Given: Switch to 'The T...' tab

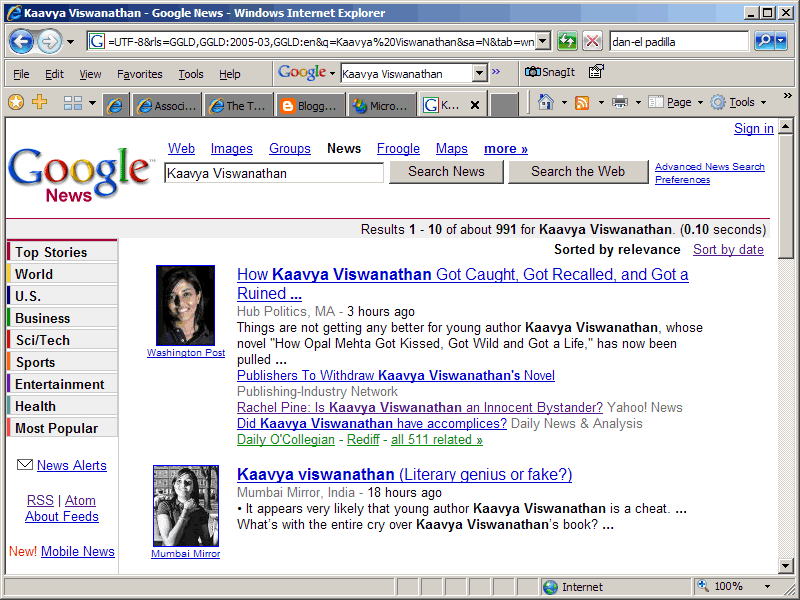Looking at the screenshot, I should coord(238,105).
